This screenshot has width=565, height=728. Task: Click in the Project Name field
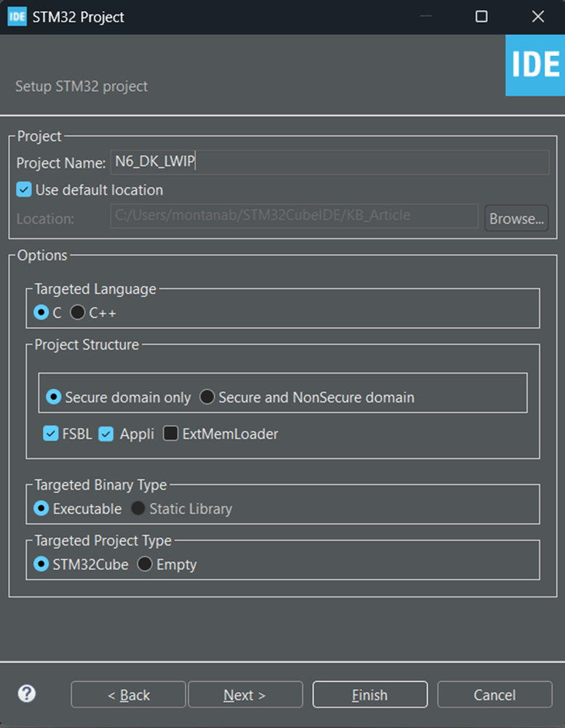coord(329,163)
